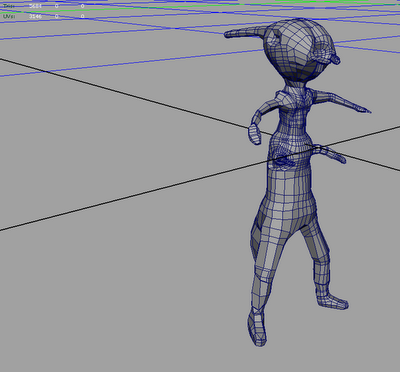
Task: Select the character's head mesh
Action: point(297,50)
